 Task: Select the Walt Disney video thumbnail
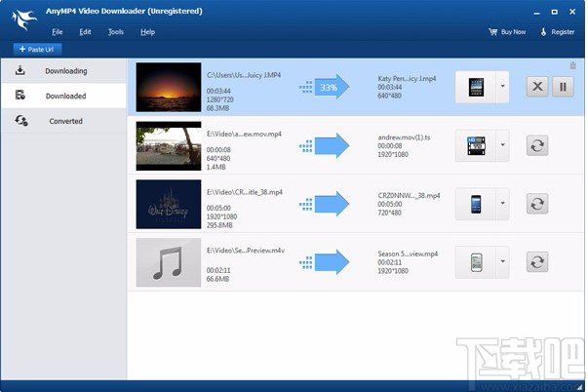pos(169,204)
